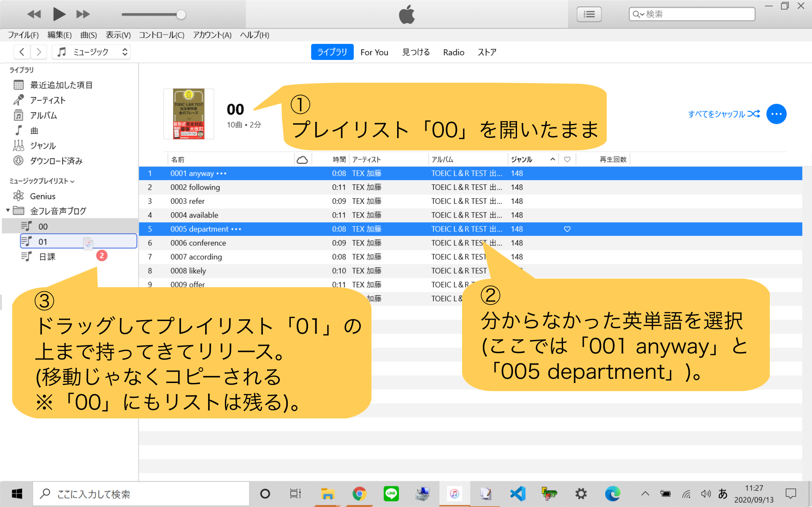Open the up next list view button
This screenshot has height=507, width=812.
click(589, 14)
